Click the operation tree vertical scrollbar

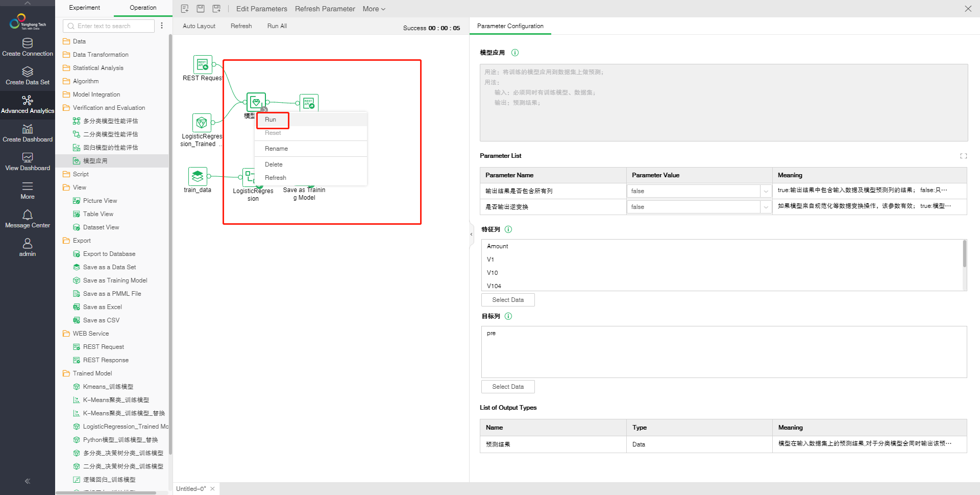coord(170,245)
